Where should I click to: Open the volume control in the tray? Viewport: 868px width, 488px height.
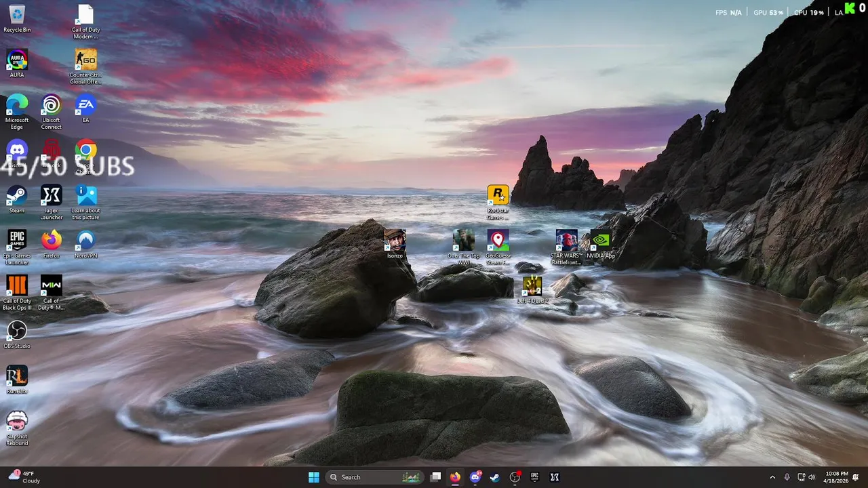click(x=812, y=477)
